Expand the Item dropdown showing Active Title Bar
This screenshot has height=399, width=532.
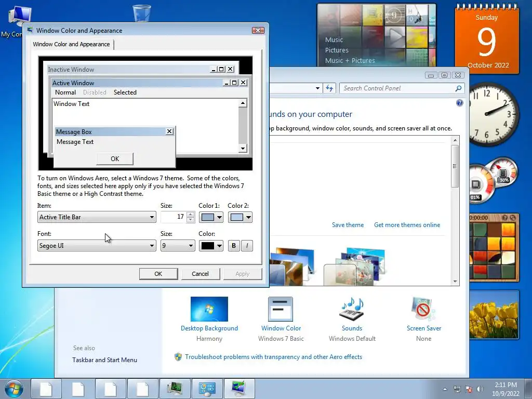[x=97, y=217]
